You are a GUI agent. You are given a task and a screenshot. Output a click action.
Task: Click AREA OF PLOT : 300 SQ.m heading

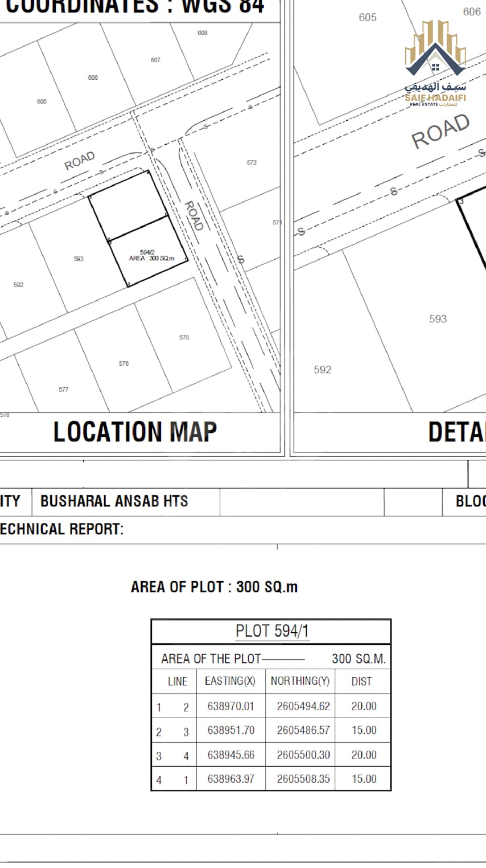[x=214, y=587]
